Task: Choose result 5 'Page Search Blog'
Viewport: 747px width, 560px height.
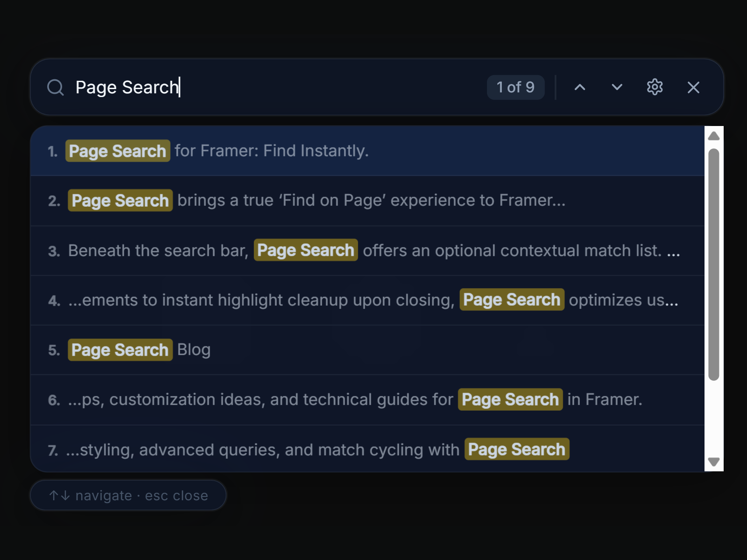Action: (x=367, y=350)
